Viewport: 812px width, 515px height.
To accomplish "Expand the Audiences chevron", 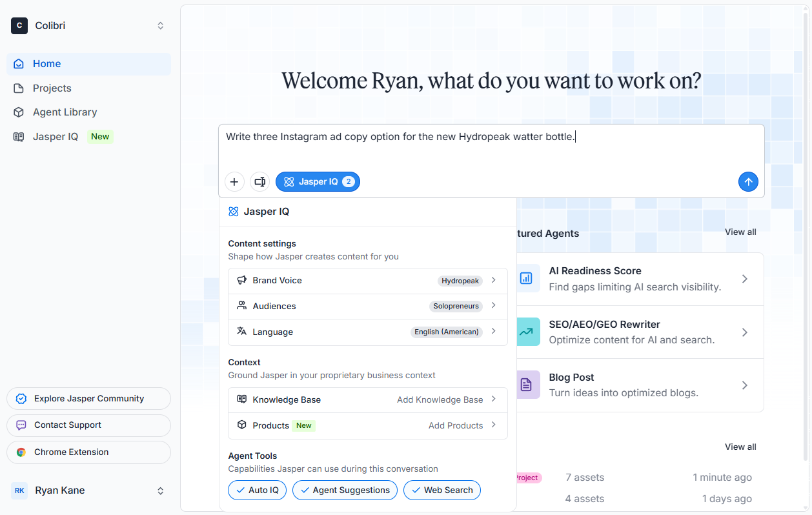I will [x=494, y=305].
